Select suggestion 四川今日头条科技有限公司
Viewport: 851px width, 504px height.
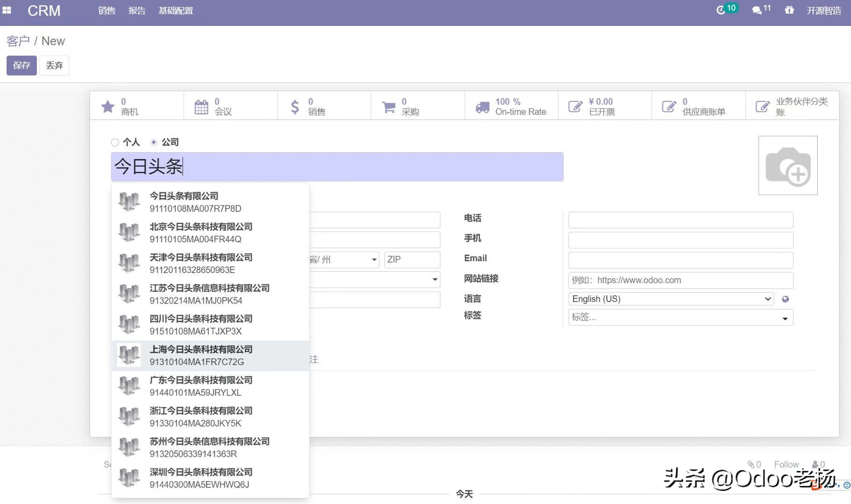pos(210,325)
